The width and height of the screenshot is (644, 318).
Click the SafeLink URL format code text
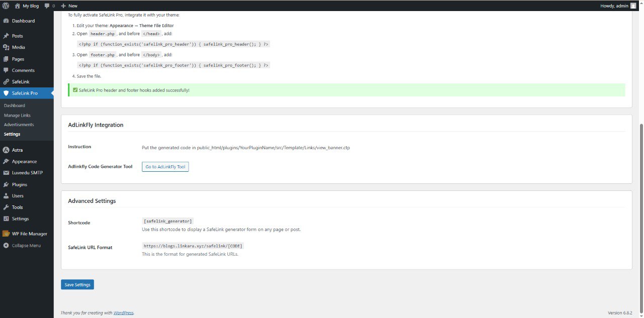click(193, 246)
